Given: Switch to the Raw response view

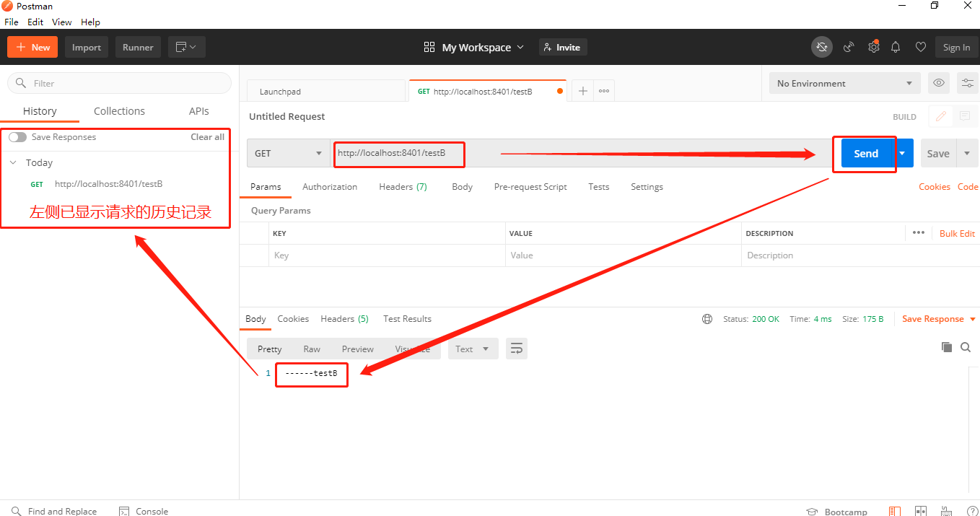Looking at the screenshot, I should pos(312,349).
